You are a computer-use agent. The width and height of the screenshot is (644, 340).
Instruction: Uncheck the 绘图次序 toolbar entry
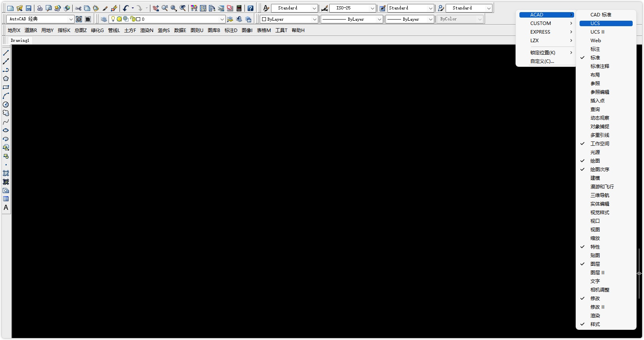click(606, 170)
